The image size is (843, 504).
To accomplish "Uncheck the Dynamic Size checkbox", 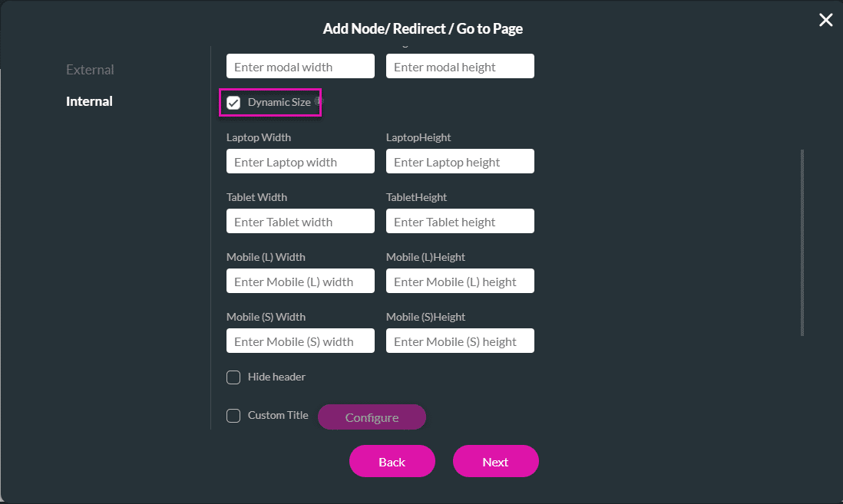I will pyautogui.click(x=233, y=103).
